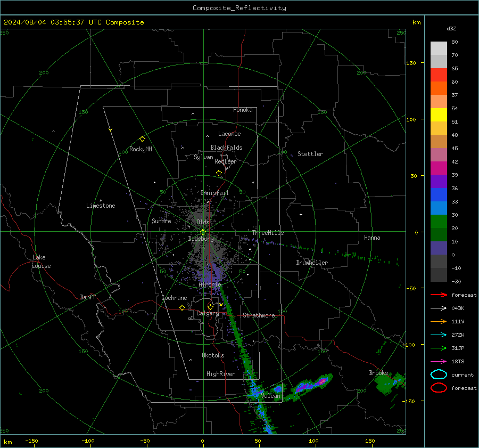This screenshot has width=479, height=448.
Task: Click the Blackfalds label
Action: click(226, 148)
